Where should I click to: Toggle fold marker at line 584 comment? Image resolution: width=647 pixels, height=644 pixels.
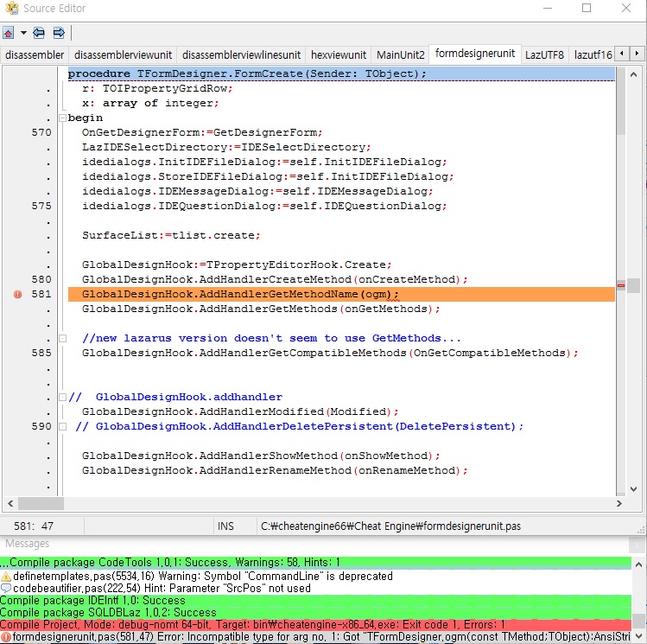point(62,338)
